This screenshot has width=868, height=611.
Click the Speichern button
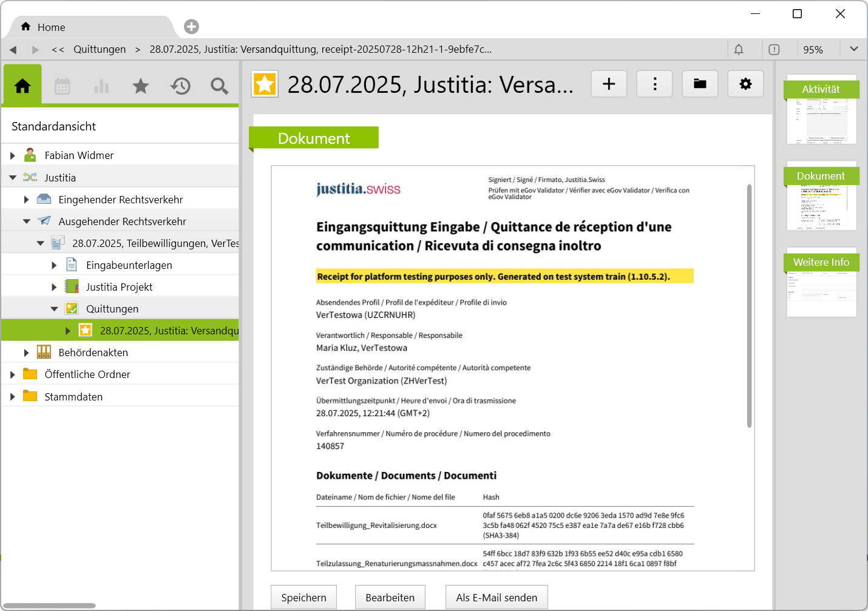pyautogui.click(x=303, y=597)
